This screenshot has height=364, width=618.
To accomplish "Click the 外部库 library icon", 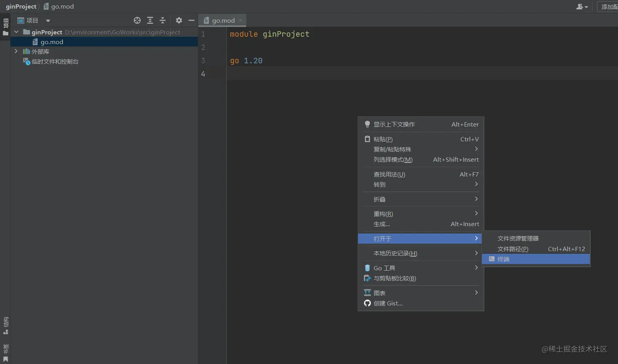I will pos(26,51).
